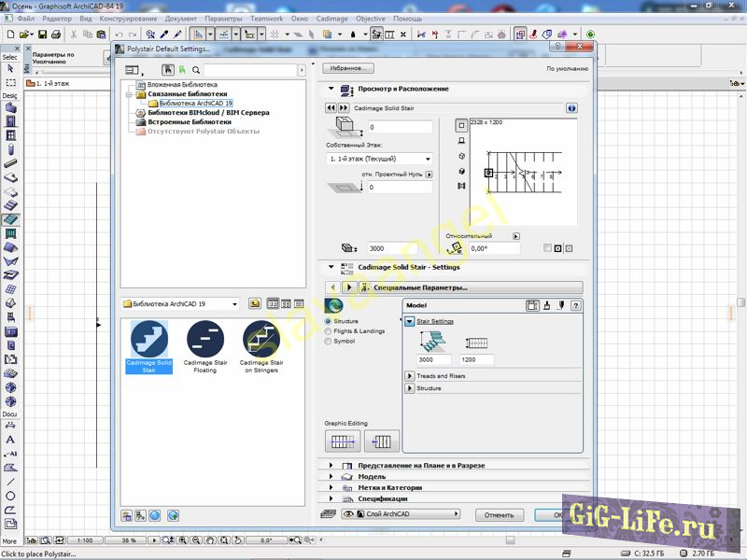Click the help question mark icon in Model panel
Image resolution: width=747 pixels, height=560 pixels.
[576, 305]
